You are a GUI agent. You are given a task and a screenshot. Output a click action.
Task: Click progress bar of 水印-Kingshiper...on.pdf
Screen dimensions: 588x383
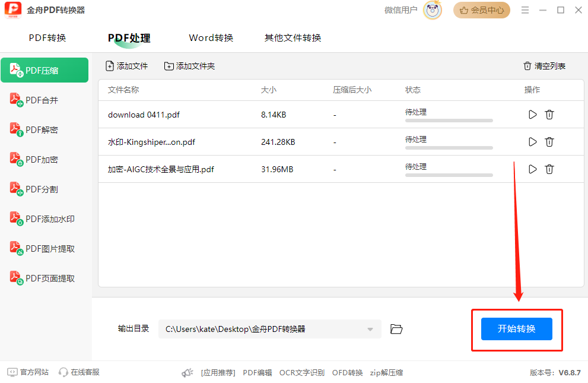click(x=449, y=148)
